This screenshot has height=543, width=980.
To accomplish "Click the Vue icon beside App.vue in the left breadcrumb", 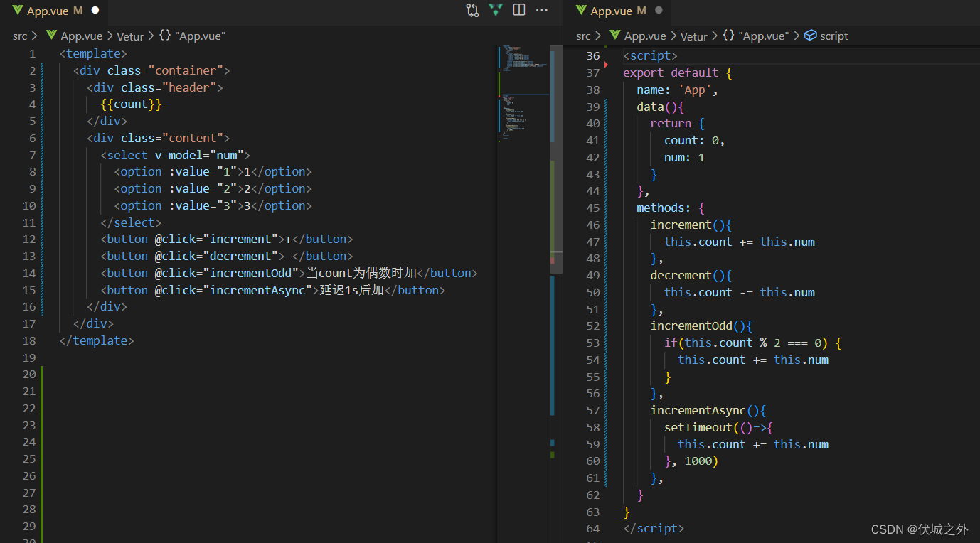I will [51, 36].
